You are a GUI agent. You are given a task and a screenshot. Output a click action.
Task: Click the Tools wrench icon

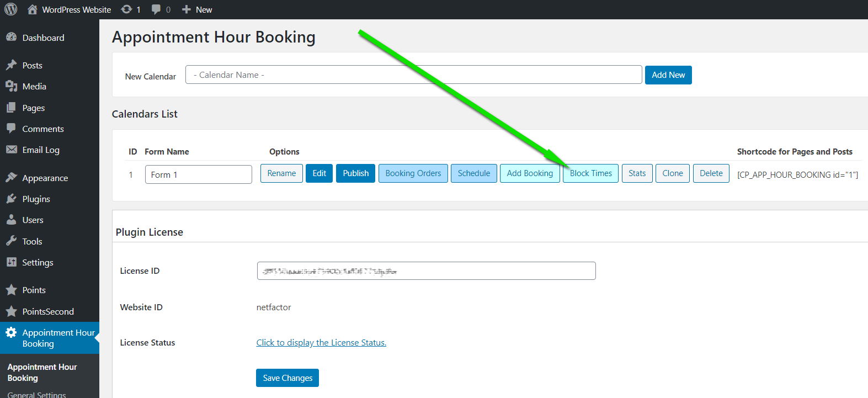[11, 241]
